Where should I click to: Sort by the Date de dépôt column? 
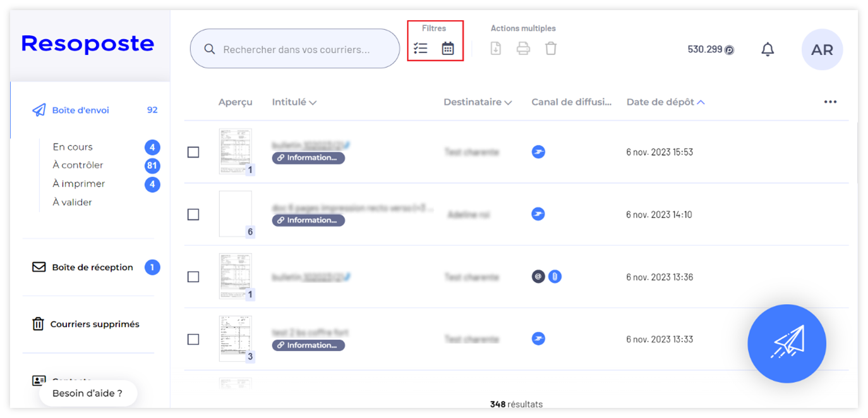click(666, 102)
